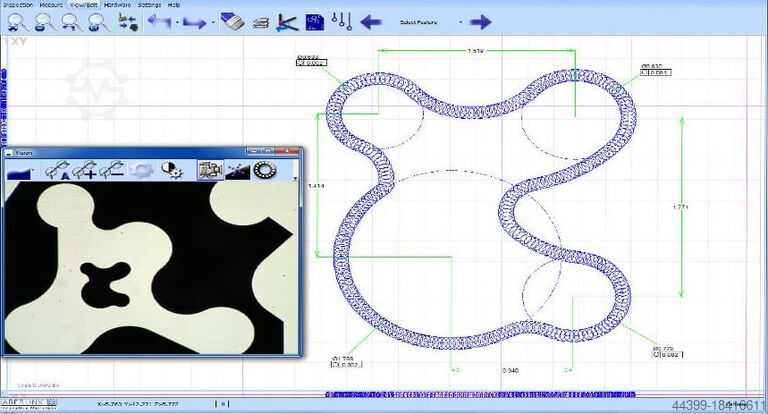Open the Hardware menu

(118, 4)
